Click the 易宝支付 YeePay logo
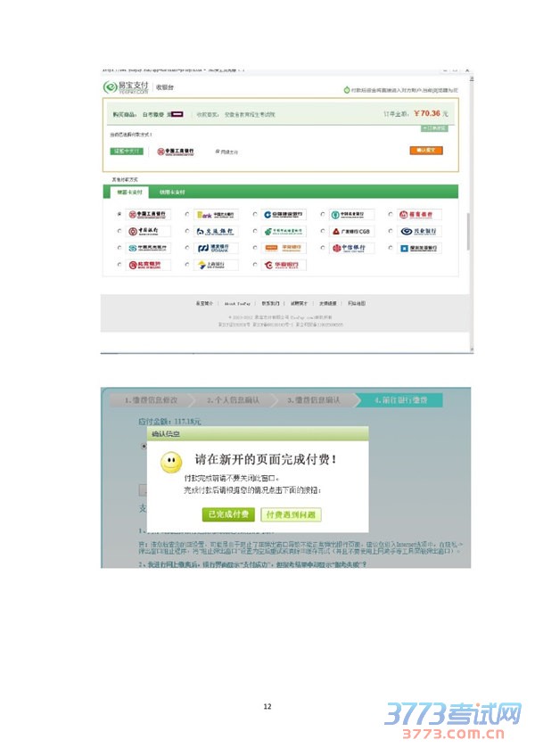Viewport: 535px width, 756px height. (x=126, y=87)
